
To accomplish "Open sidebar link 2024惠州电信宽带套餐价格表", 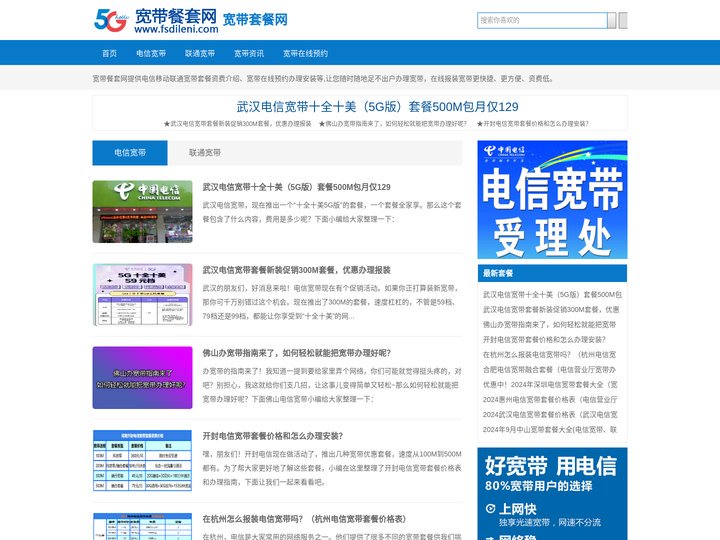I will (550, 399).
